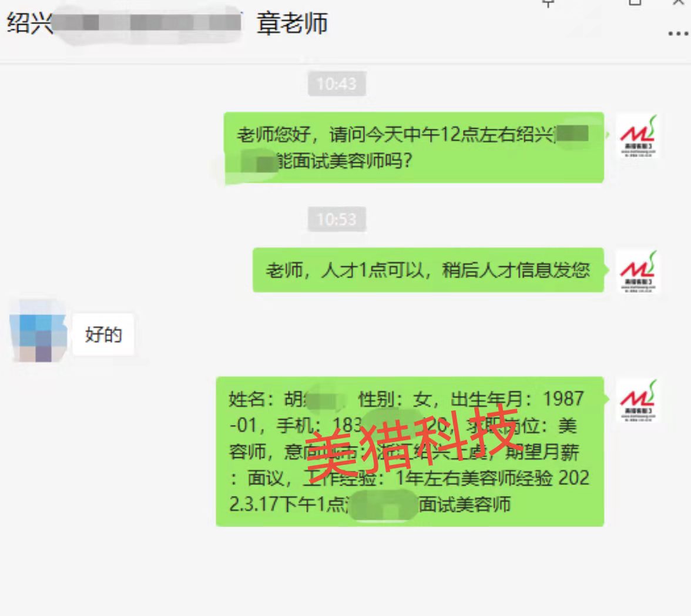691x616 pixels.
Task: Pin the chat window on top
Action: (x=548, y=4)
